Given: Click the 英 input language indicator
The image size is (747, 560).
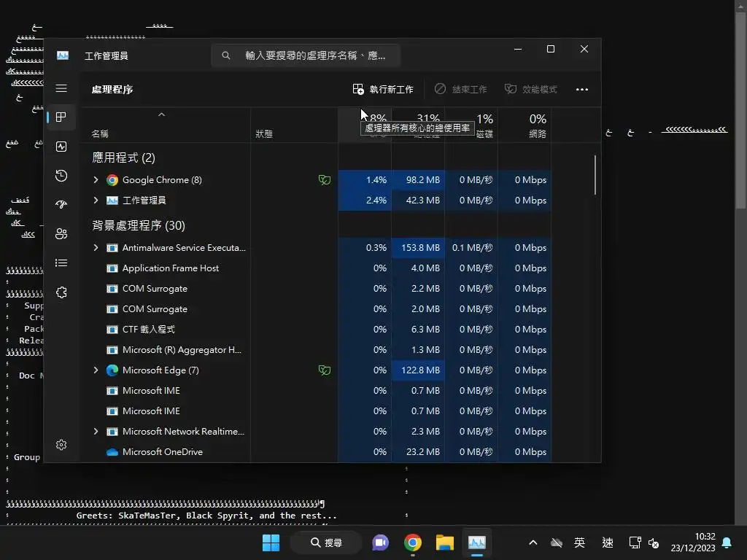Looking at the screenshot, I should [579, 542].
